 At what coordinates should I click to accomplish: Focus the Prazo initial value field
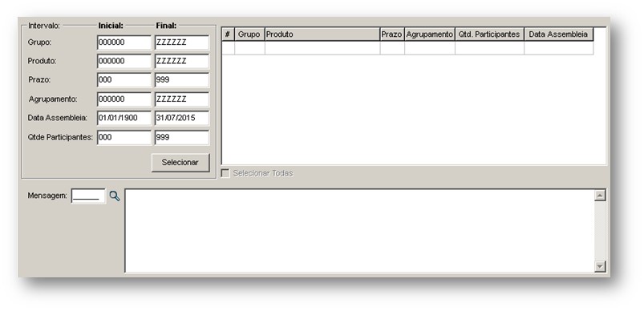124,80
